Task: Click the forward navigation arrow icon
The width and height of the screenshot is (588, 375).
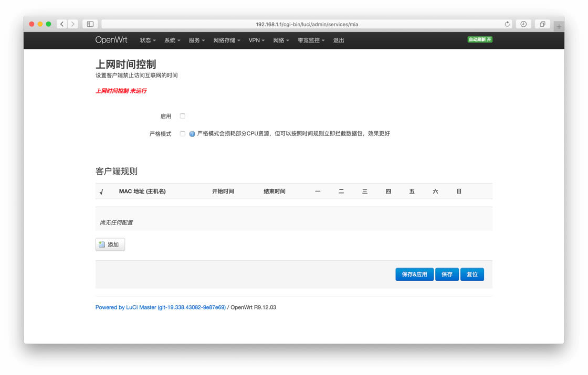Action: 72,24
